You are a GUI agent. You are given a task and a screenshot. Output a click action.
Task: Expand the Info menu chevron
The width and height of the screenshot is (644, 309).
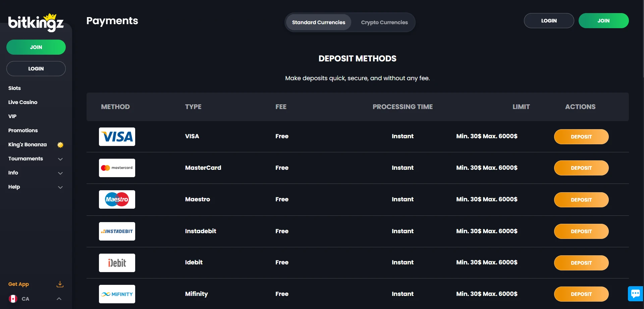point(60,173)
